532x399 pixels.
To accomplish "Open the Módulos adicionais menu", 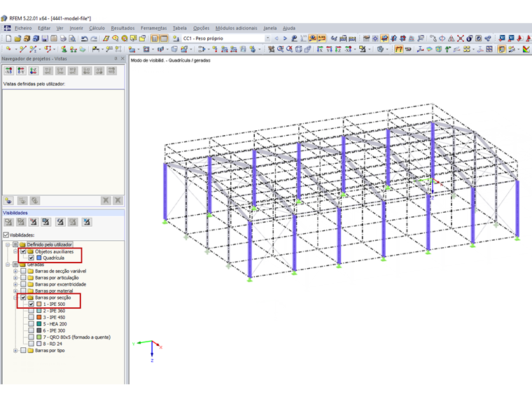I will [x=237, y=28].
